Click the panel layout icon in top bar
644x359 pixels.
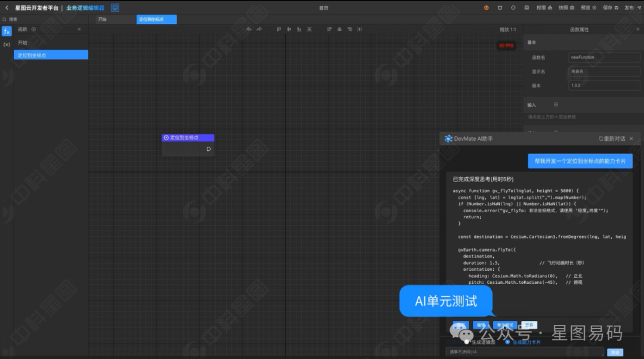point(527,8)
